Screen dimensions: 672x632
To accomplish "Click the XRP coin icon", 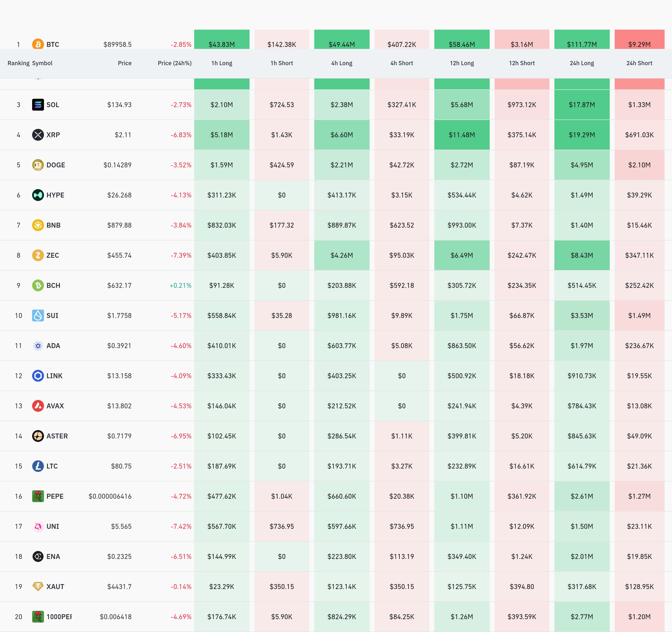I will coord(38,135).
